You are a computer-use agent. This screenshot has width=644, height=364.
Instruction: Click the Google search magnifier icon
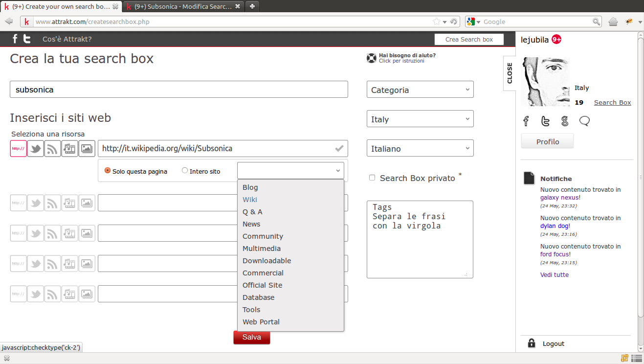pyautogui.click(x=597, y=22)
